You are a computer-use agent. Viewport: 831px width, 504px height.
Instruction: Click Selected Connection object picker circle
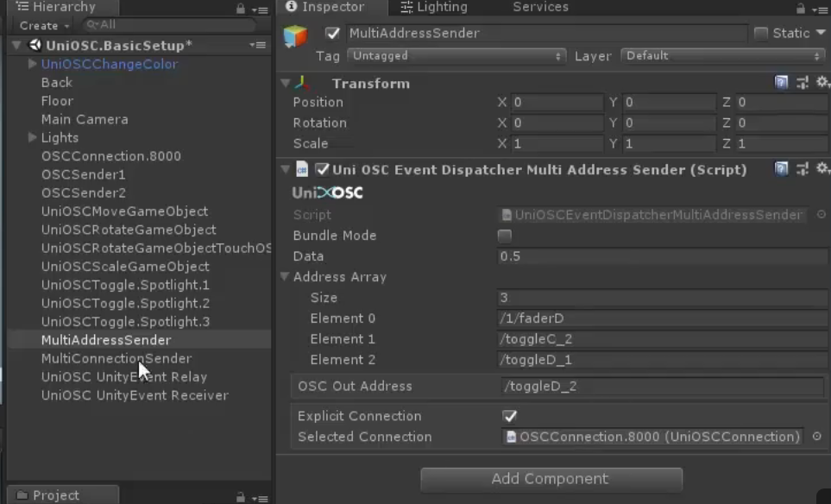816,436
